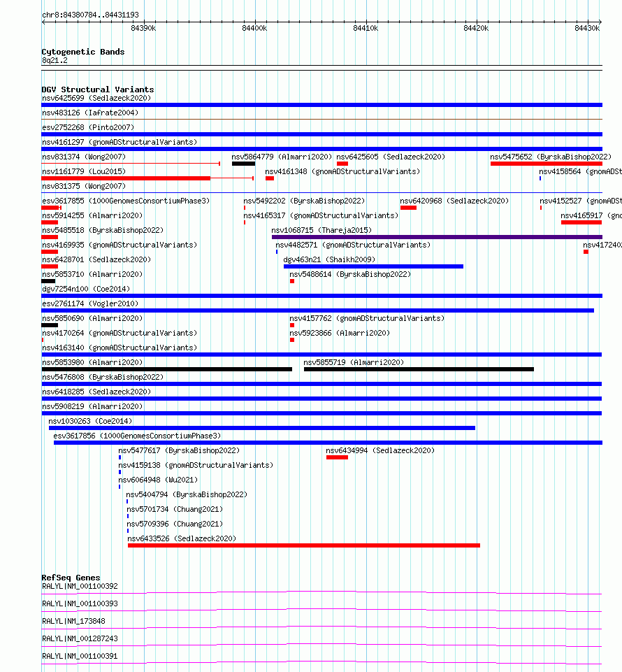Click nsv5477617 (ByrskaBishop2022) label
This screenshot has width=622, height=672.
(179, 450)
